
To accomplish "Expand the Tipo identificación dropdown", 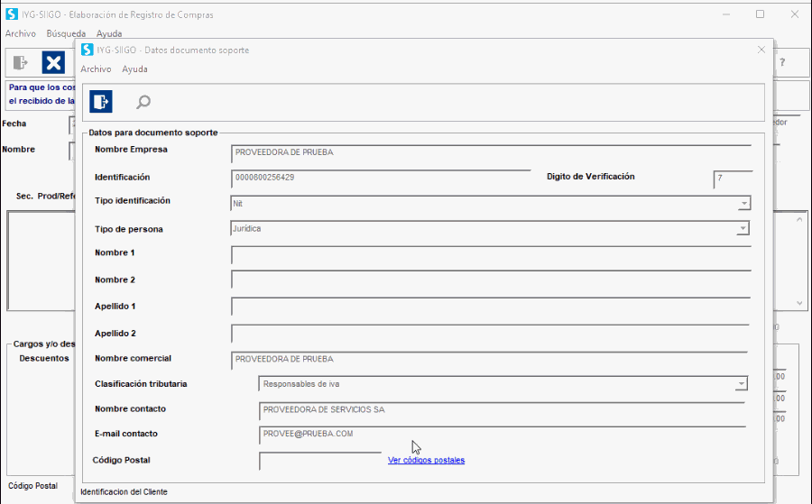I will click(743, 204).
